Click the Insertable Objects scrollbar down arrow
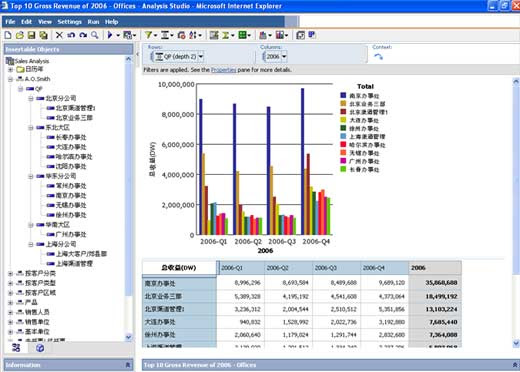Image resolution: width=520 pixels, height=372 pixels. [x=128, y=337]
